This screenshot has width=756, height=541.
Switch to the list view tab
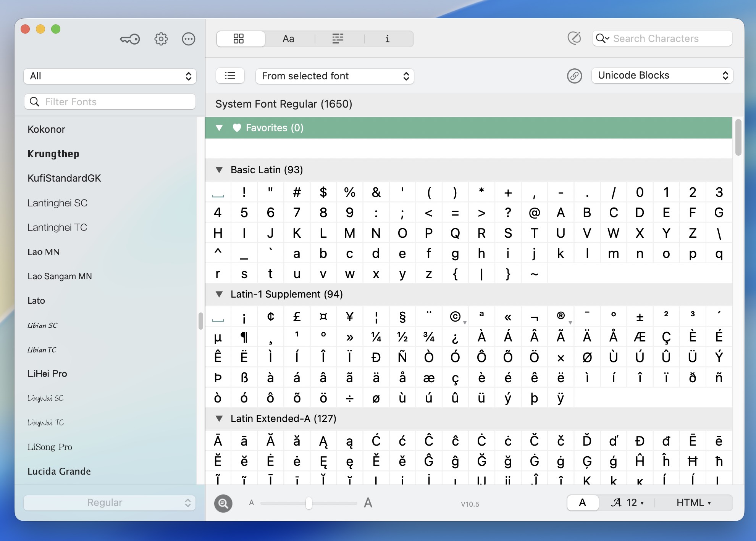pyautogui.click(x=338, y=39)
